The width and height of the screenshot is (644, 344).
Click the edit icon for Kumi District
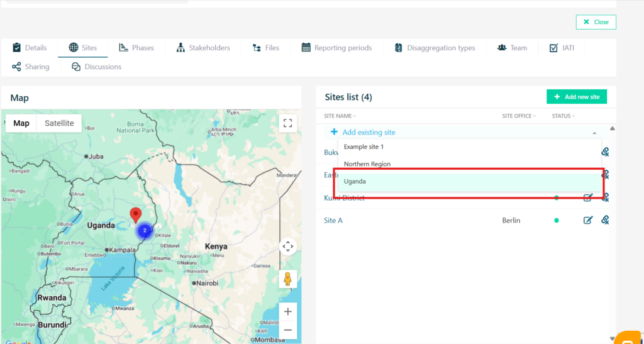588,197
